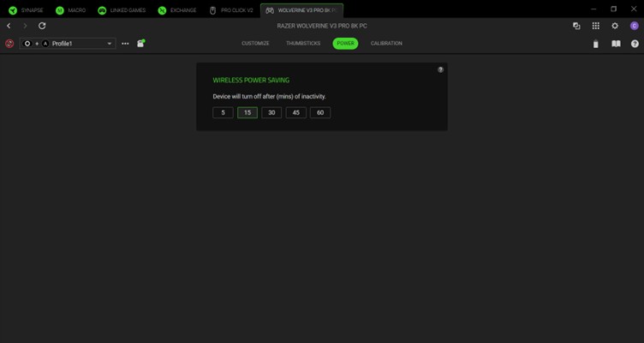The image size is (644, 343).
Task: Open the apps grid icon
Action: (x=596, y=26)
